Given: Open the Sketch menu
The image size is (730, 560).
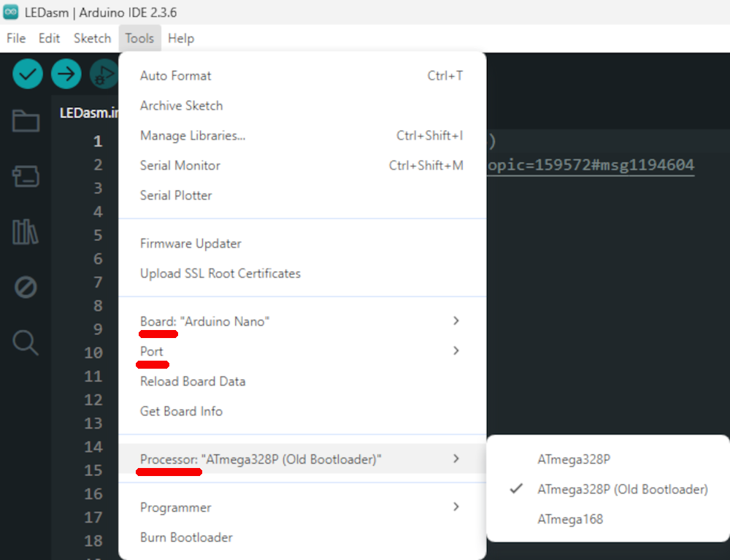Looking at the screenshot, I should click(92, 38).
